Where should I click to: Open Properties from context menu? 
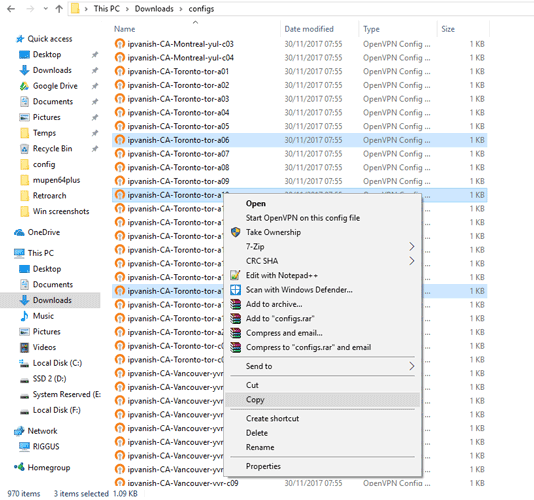pos(263,466)
